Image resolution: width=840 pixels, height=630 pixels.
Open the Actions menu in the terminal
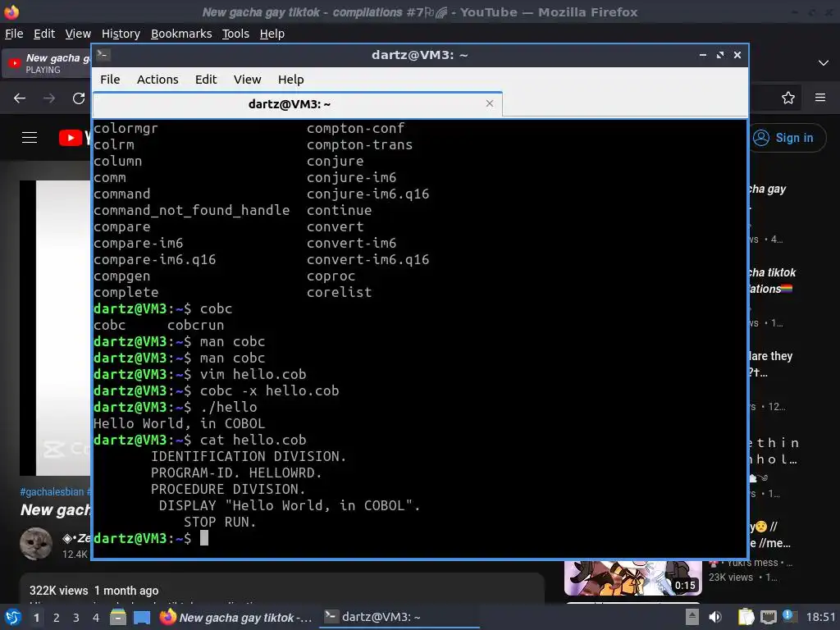[x=157, y=80]
